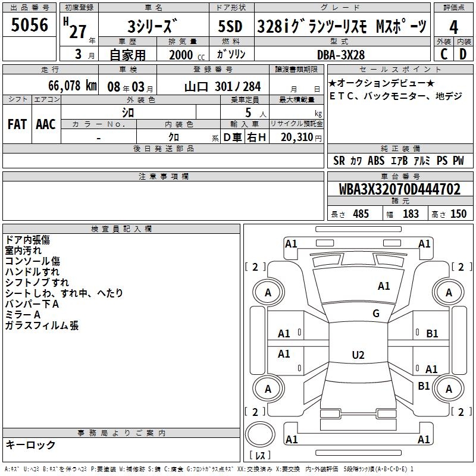
Task: Click the exterior rating C
Action: click(443, 54)
